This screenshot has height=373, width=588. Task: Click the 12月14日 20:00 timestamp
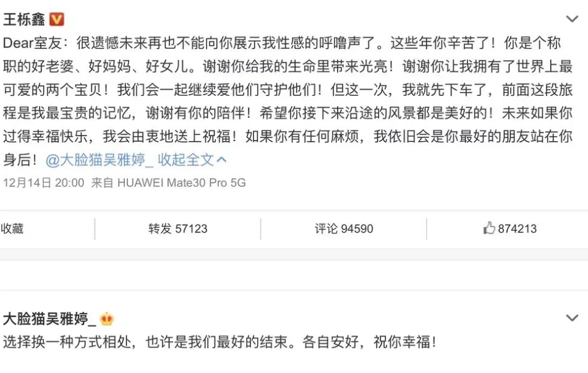(x=44, y=182)
